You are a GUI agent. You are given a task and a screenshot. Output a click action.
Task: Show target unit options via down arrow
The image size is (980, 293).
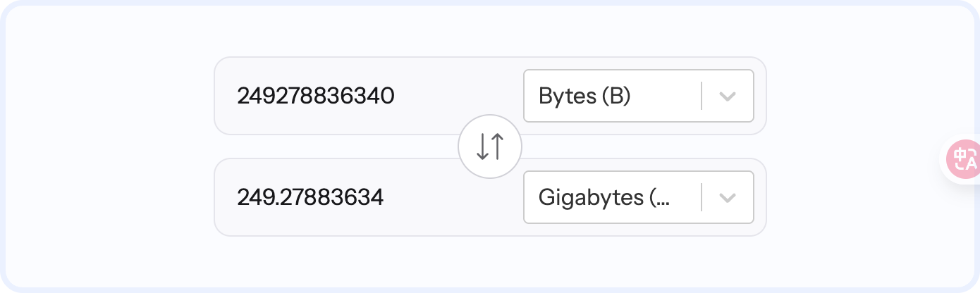click(727, 197)
